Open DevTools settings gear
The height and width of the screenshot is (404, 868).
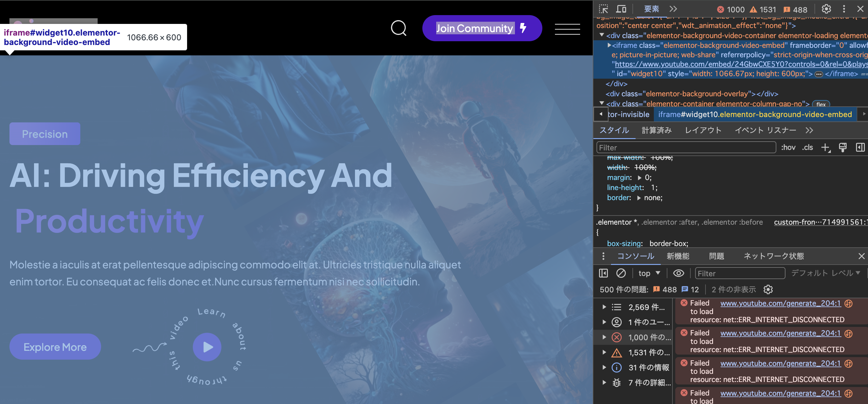pos(826,9)
